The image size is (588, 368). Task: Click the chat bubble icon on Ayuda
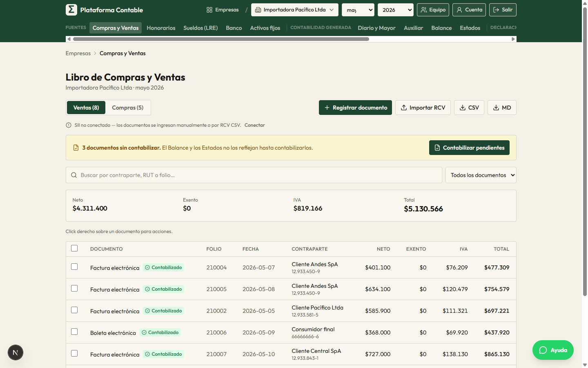point(543,350)
